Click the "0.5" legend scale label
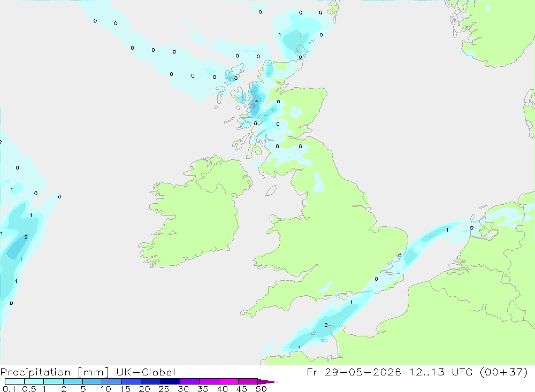535x392 pixels. [x=29, y=389]
